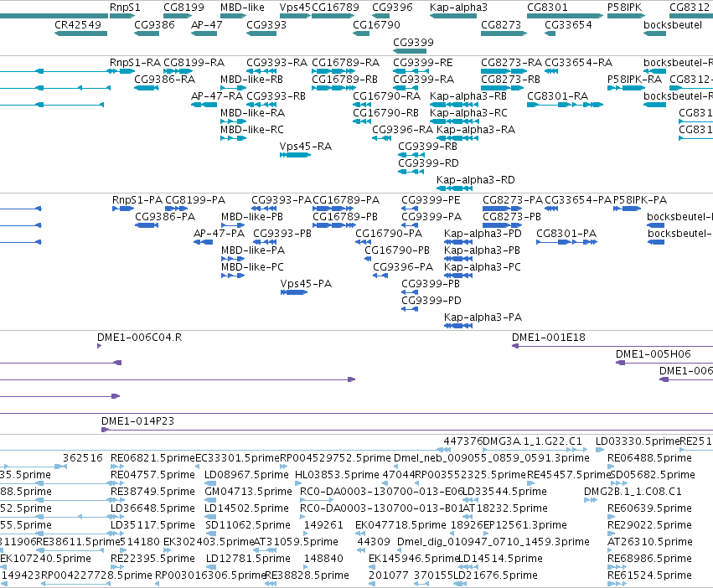Click the Vps45 gene arrow glyph

295,16
